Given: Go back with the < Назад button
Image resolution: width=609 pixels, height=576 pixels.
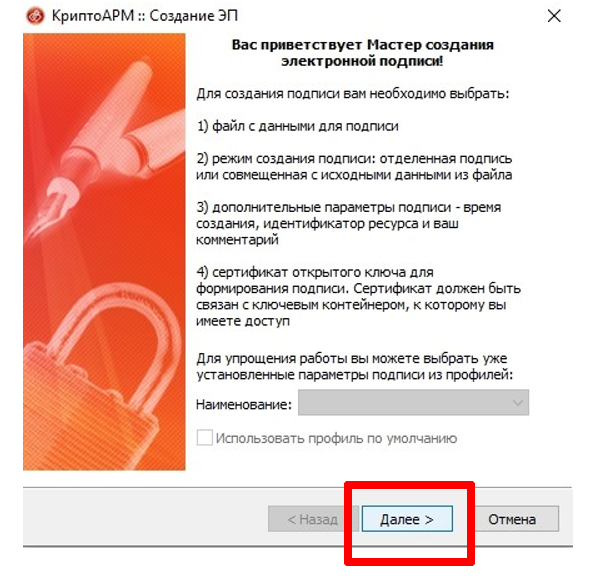Looking at the screenshot, I should [x=313, y=519].
